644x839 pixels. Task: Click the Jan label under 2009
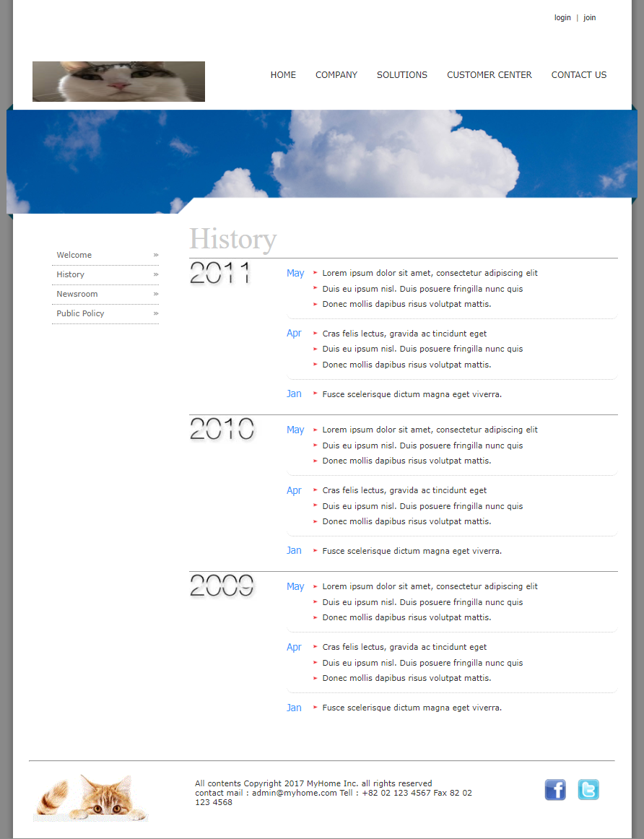[x=294, y=708]
